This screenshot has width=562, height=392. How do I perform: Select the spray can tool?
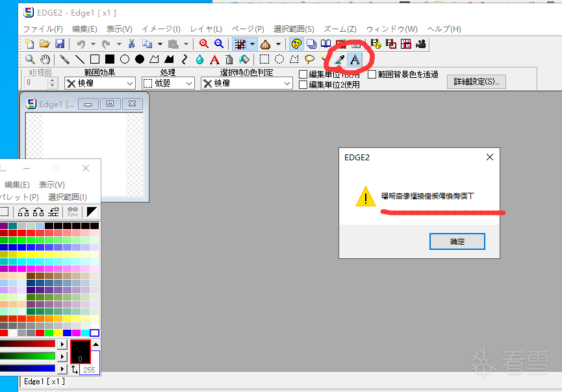[x=229, y=60]
